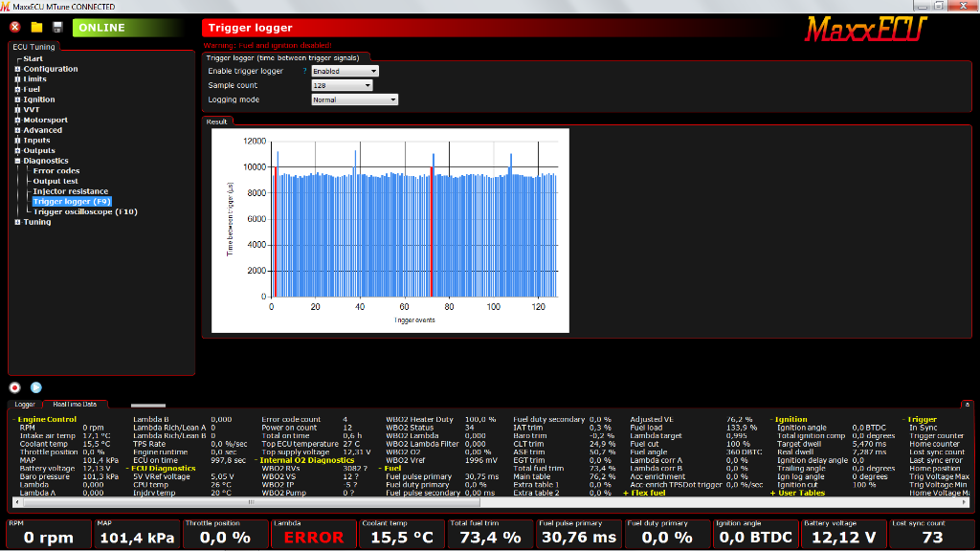Screen dimensions: 980x551
Task: Expand the Ignition node in the ECU Tuning tree
Action: [17, 99]
